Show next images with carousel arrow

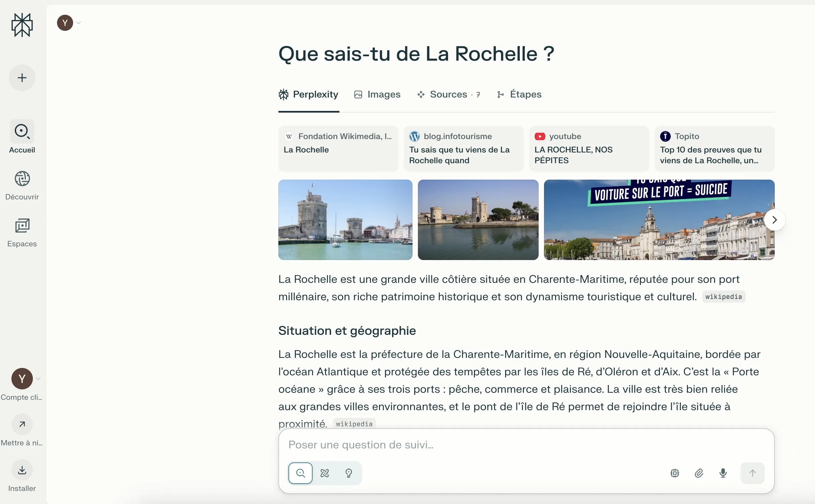coord(774,220)
